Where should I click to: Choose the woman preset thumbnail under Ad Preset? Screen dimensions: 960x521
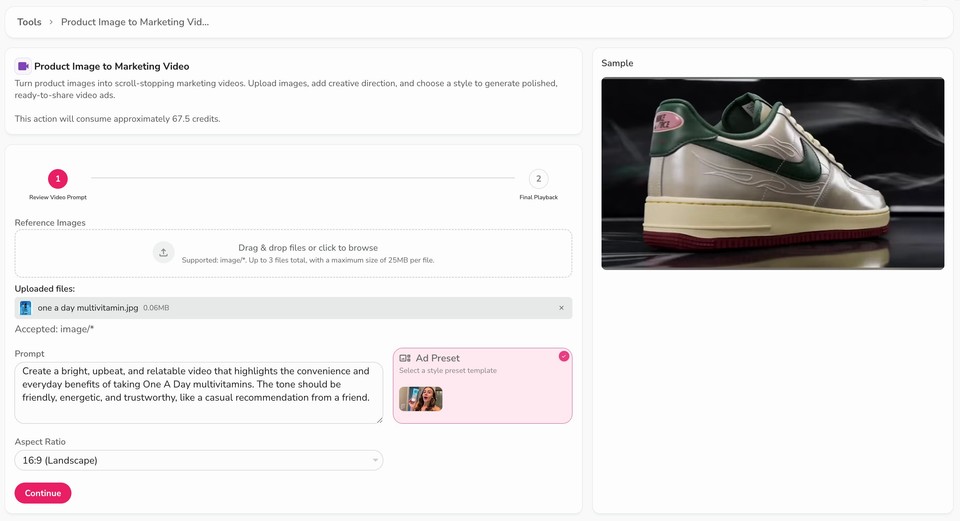tap(421, 399)
